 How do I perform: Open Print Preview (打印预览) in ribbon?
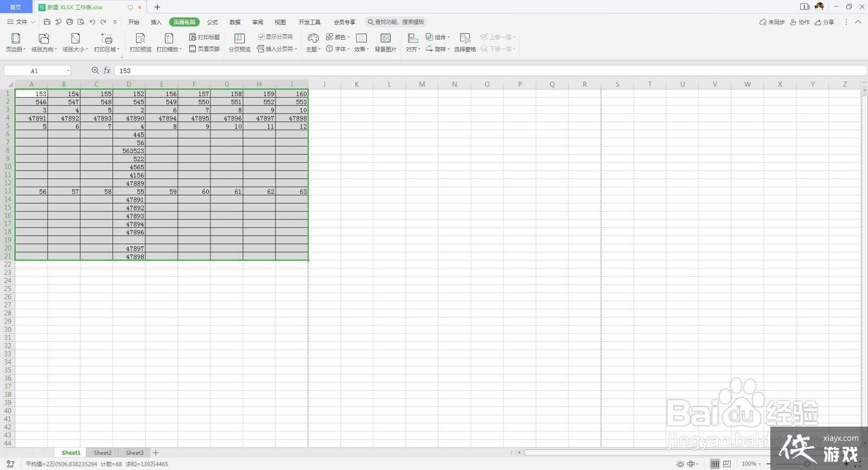[140, 42]
